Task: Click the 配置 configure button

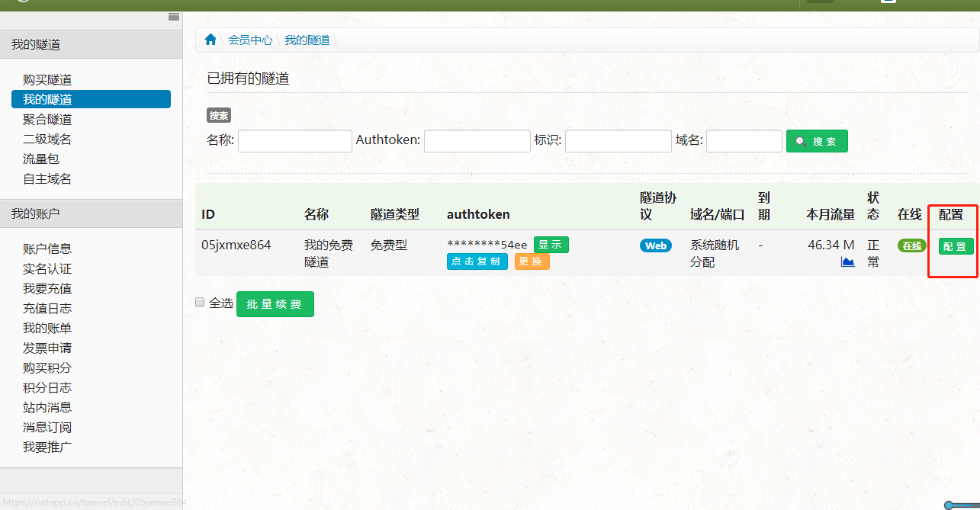Action: coord(956,246)
